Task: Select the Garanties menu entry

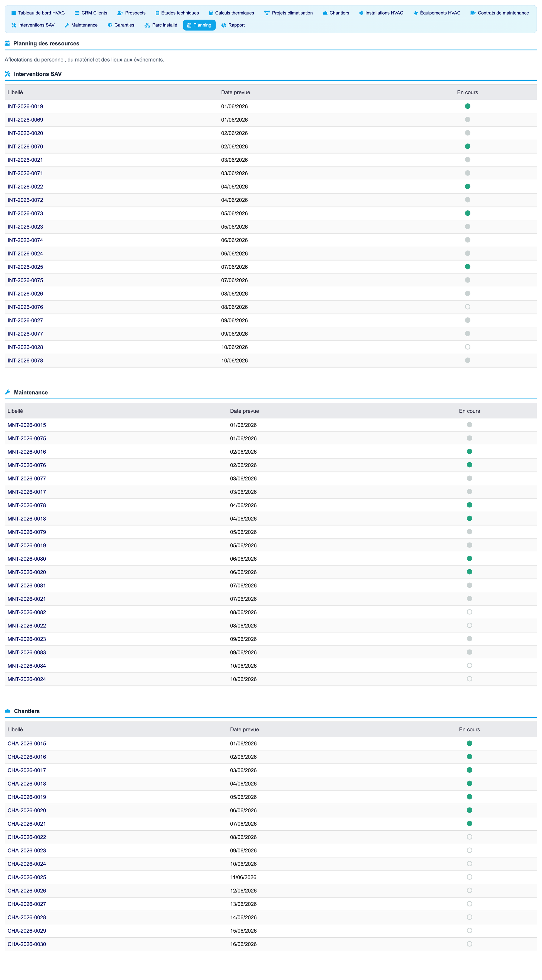Action: click(x=121, y=25)
